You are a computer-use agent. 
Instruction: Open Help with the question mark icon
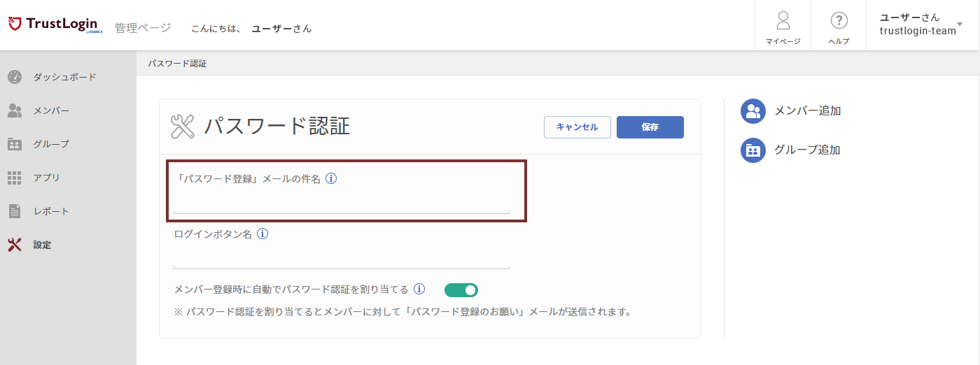[x=839, y=20]
